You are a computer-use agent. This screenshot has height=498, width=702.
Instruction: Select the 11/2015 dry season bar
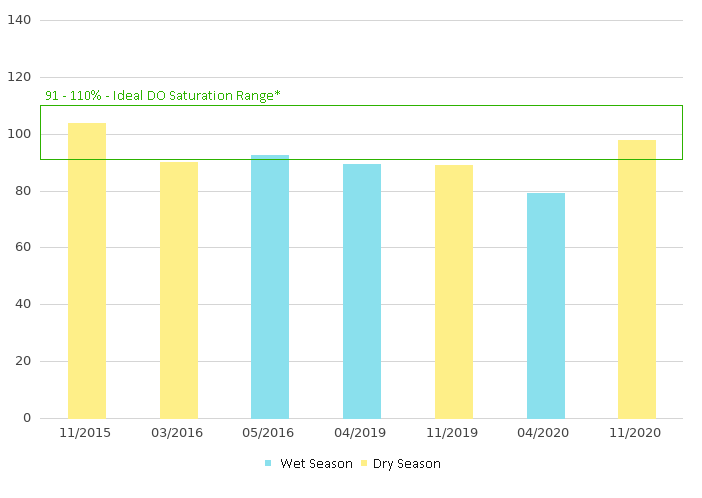pyautogui.click(x=87, y=270)
